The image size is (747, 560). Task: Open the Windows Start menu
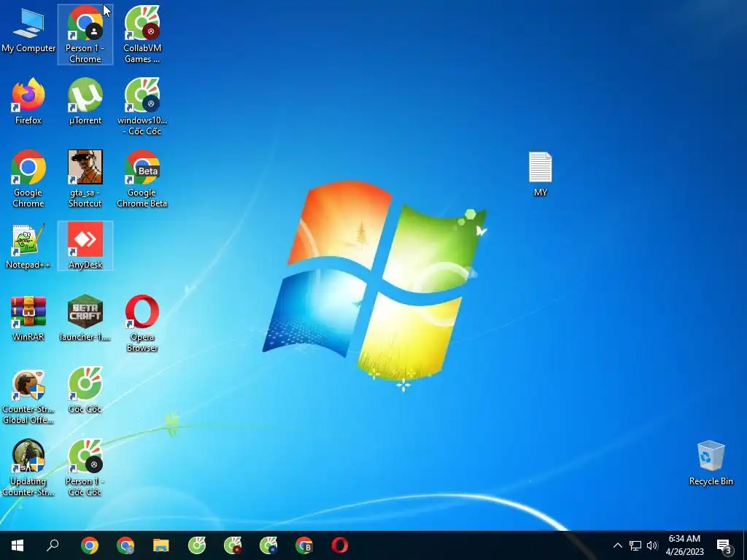tap(18, 545)
